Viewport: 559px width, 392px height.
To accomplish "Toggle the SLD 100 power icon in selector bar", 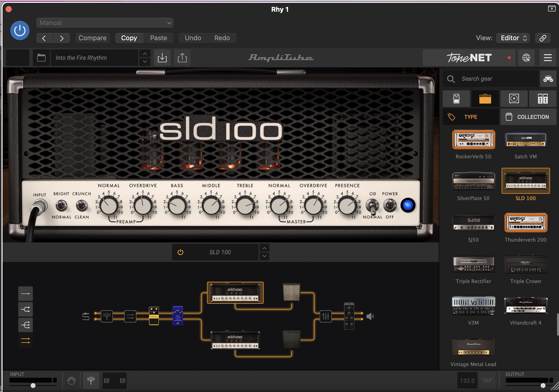I will pos(180,252).
